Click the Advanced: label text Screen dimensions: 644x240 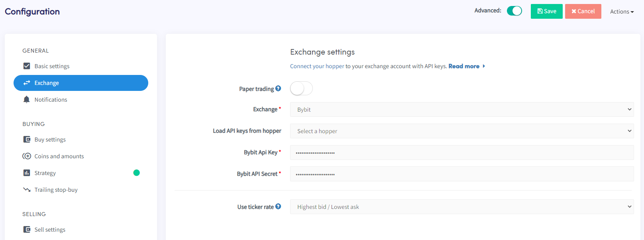point(488,10)
